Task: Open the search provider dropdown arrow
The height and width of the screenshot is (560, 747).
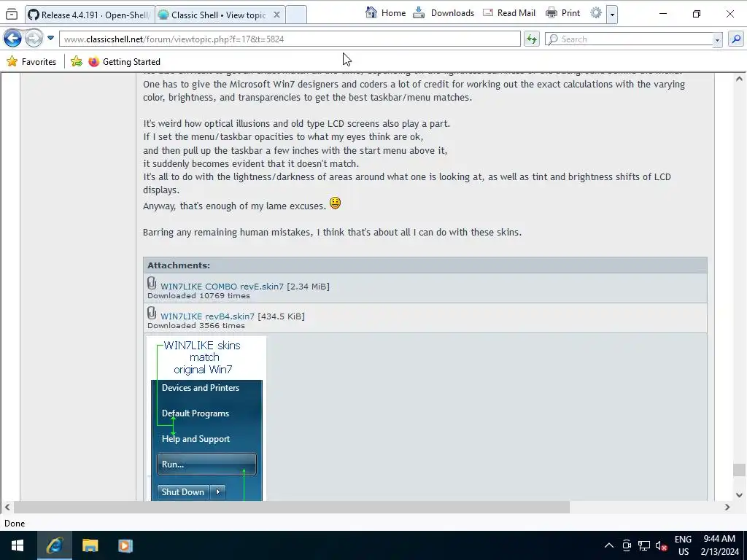Action: pyautogui.click(x=718, y=39)
